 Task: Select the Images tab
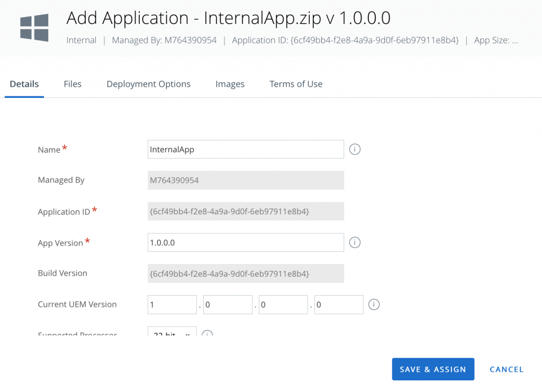[x=230, y=84]
